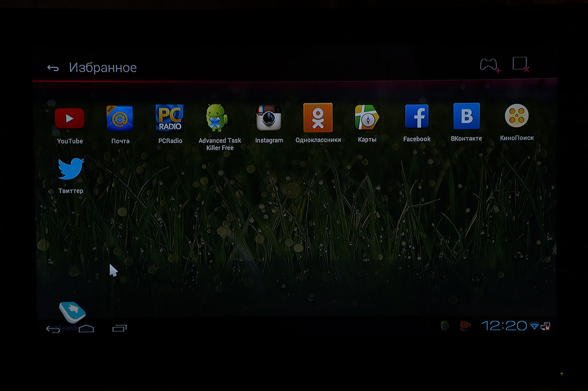Launch Advanced Task Killer Free
This screenshot has height=391, width=588.
(217, 118)
